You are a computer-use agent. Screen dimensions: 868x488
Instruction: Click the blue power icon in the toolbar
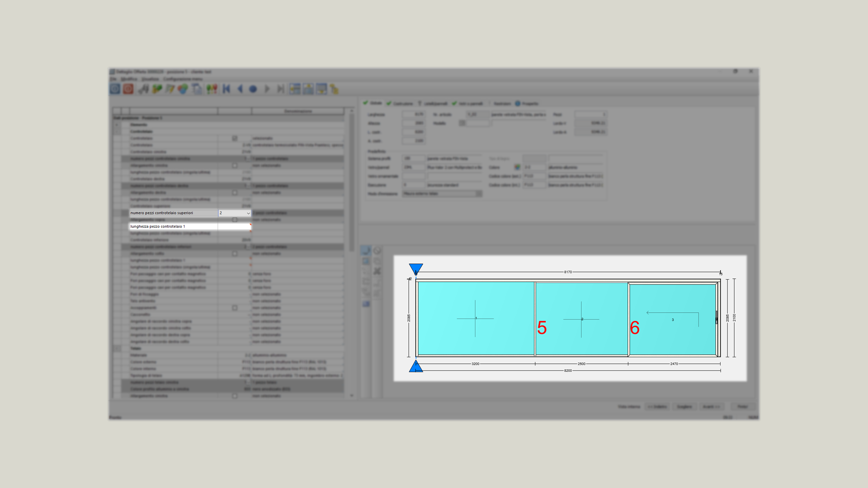[x=115, y=89]
